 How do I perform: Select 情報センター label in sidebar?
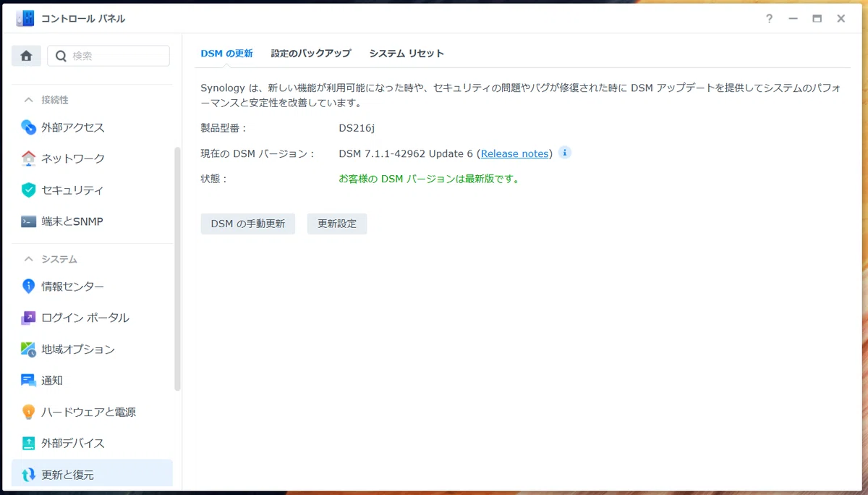pyautogui.click(x=73, y=287)
